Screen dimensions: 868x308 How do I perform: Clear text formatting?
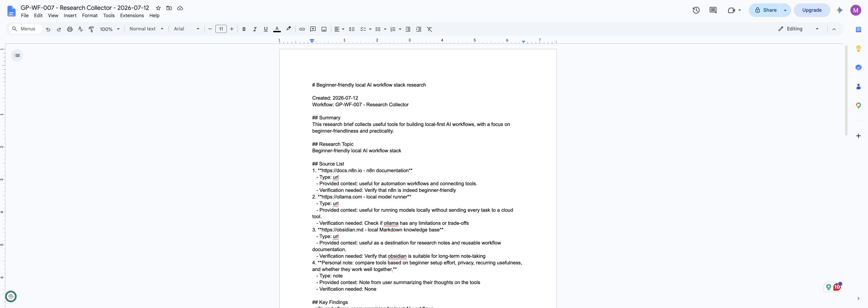coord(430,29)
